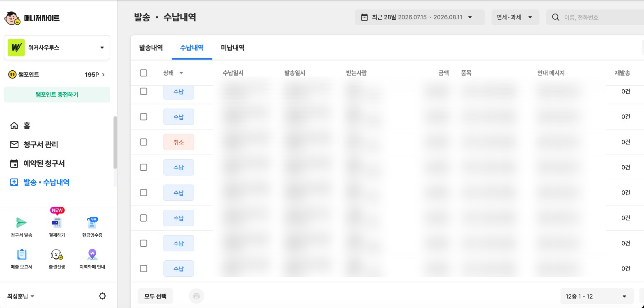Click the 발송일시 column header
644x308 pixels.
[x=294, y=73]
